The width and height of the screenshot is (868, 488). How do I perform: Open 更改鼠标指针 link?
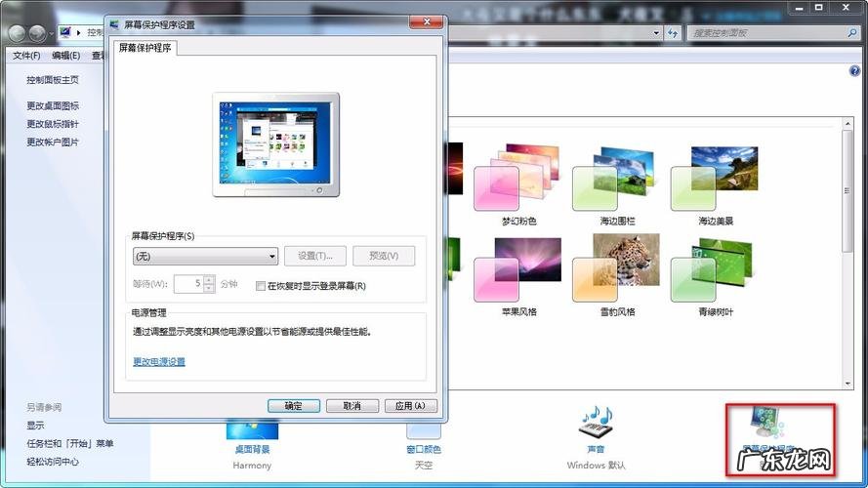(x=53, y=124)
